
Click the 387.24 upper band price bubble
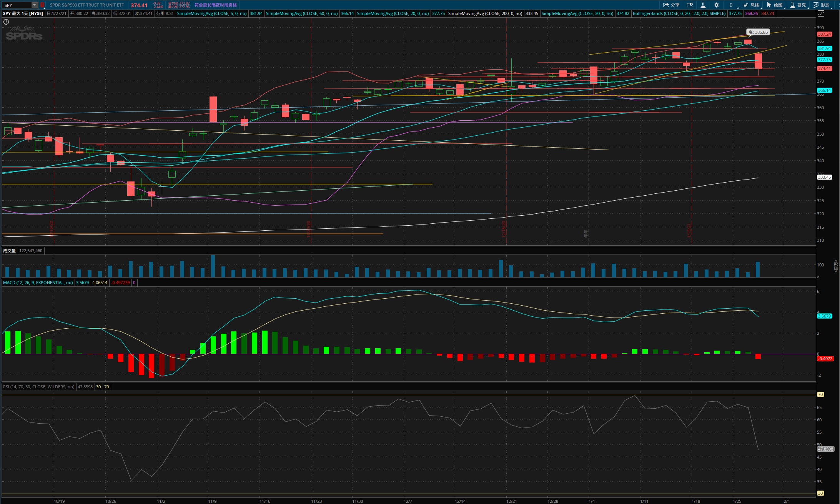pyautogui.click(x=824, y=34)
